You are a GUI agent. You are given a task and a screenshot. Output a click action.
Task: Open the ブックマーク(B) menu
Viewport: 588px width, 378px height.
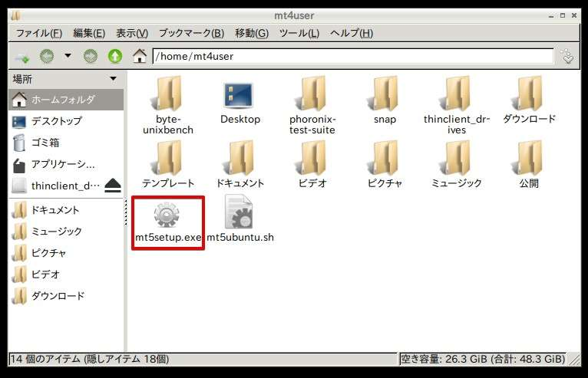(192, 33)
